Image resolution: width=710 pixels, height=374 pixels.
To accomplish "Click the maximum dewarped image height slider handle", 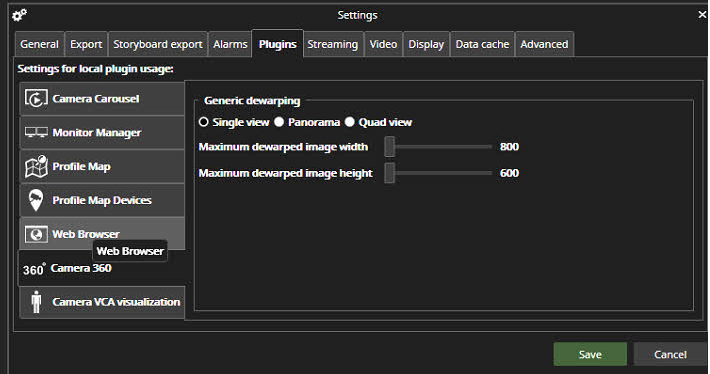I will 389,173.
